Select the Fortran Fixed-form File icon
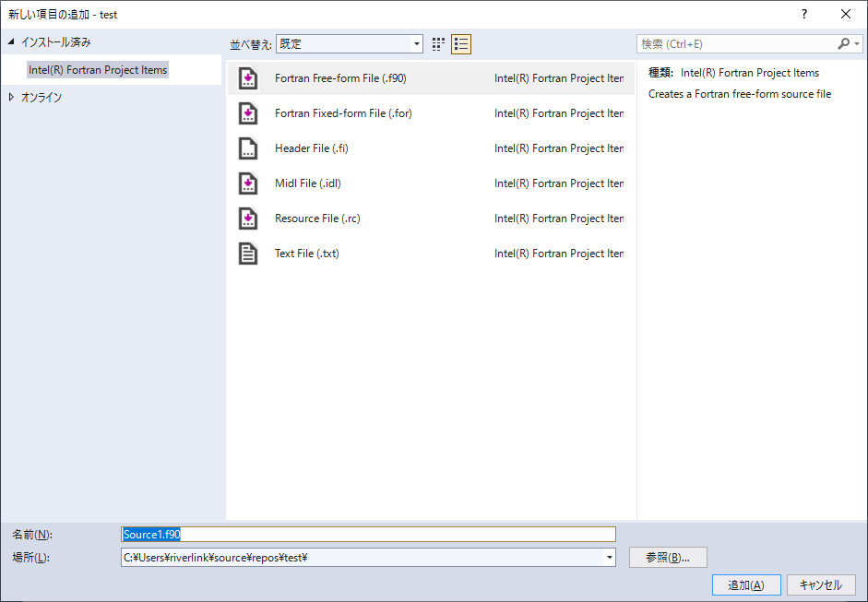868x602 pixels. click(248, 113)
